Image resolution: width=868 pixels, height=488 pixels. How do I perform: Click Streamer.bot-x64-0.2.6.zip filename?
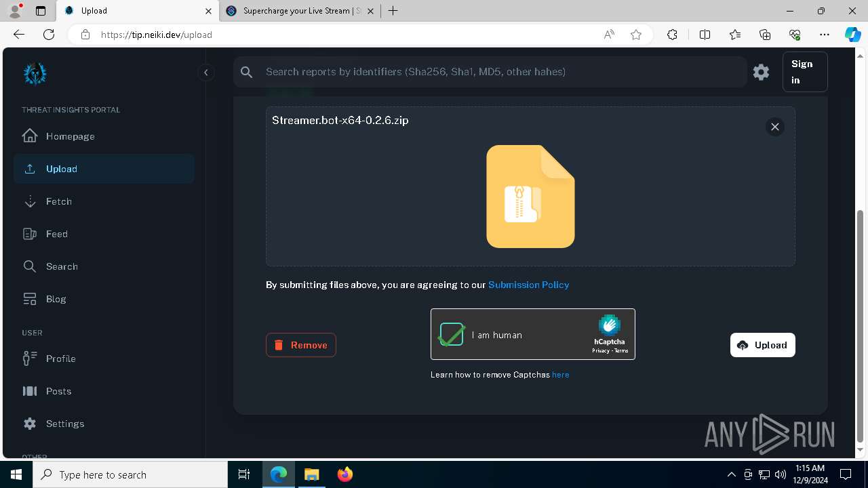click(x=340, y=120)
